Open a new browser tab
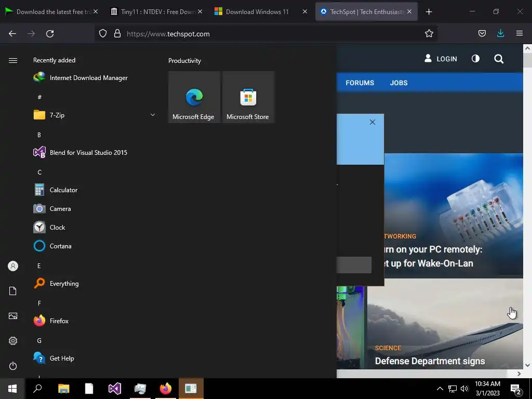This screenshot has width=532, height=399. [429, 12]
